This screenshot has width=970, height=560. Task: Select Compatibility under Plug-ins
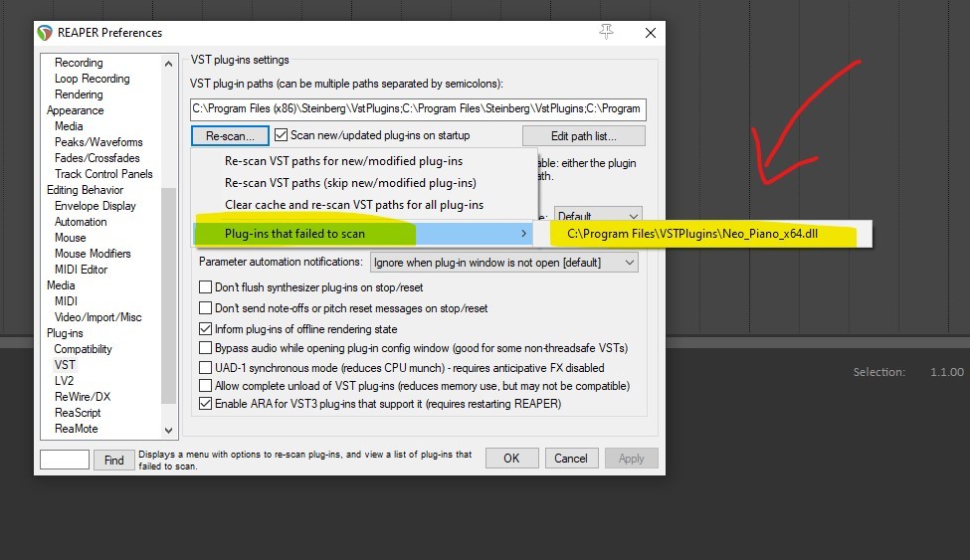point(83,349)
